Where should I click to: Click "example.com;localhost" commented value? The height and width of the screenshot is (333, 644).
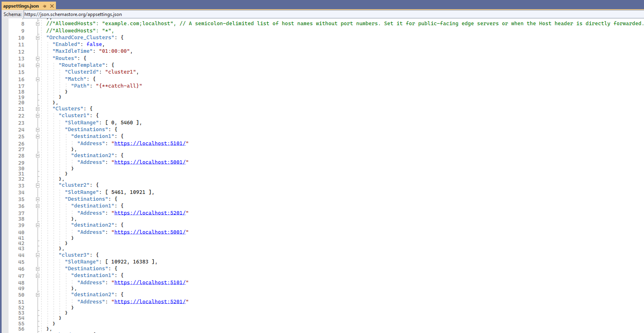point(138,24)
